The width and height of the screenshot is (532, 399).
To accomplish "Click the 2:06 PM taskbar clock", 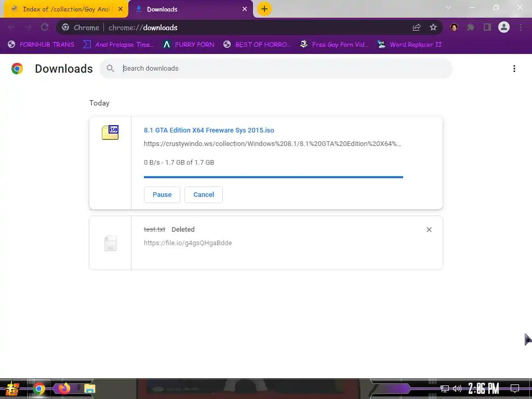I will tap(484, 389).
